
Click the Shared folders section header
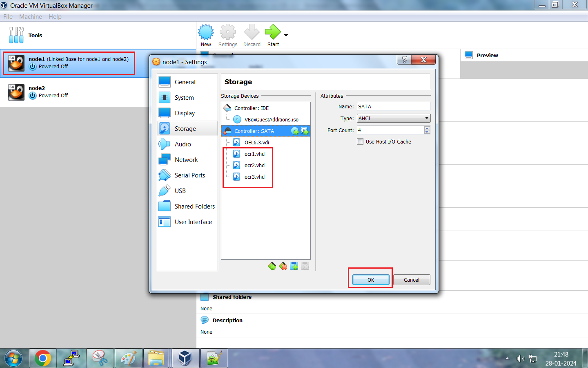[x=232, y=297]
